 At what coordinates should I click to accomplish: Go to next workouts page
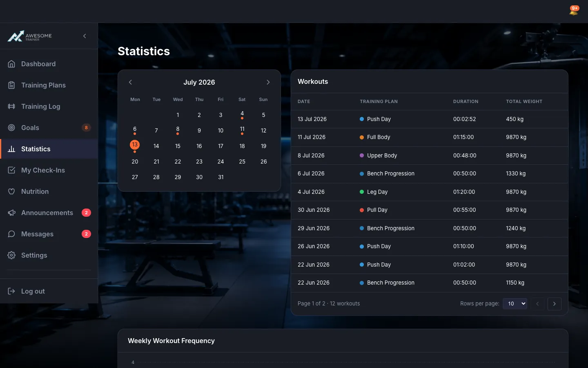[554, 304]
